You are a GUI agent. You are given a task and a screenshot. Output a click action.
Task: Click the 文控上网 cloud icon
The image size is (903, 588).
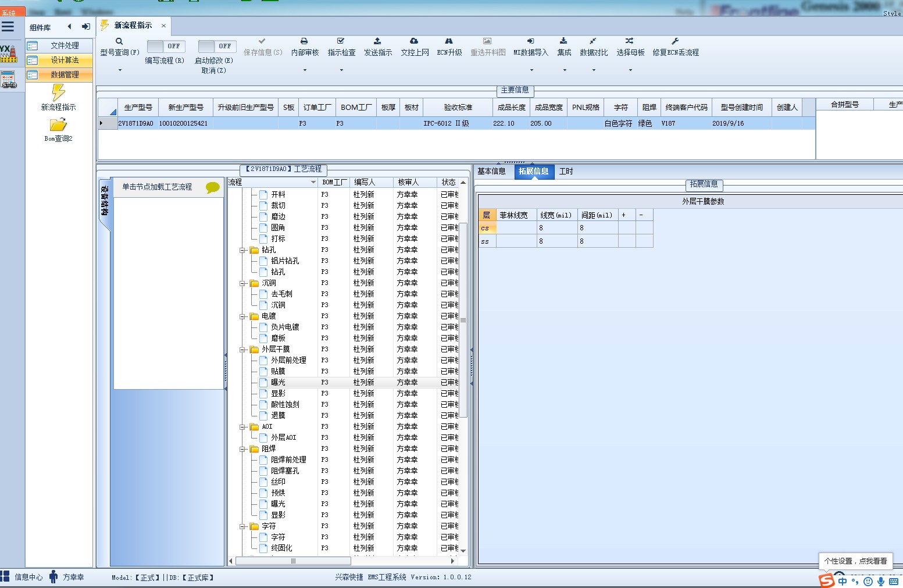tap(414, 41)
